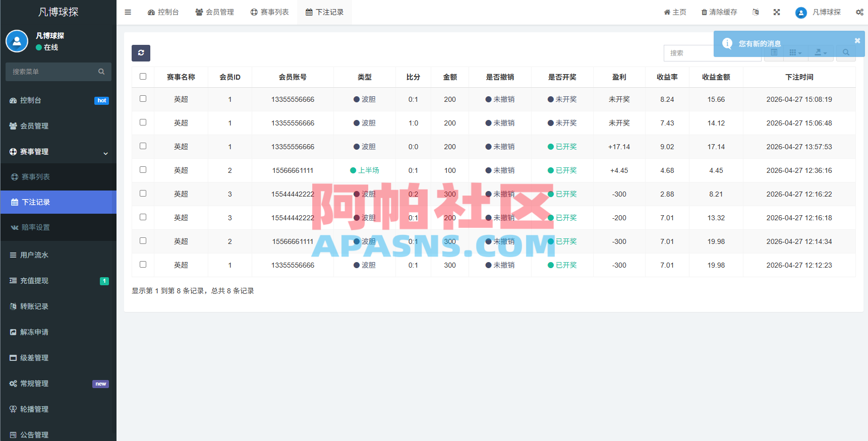Open 级差管理 in the sidebar

coord(59,358)
